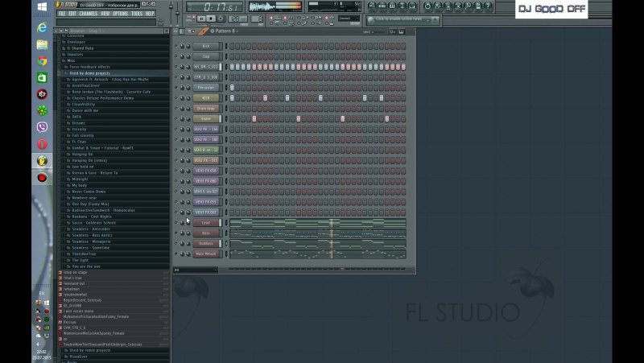The image size is (644, 363).
Task: Open Opera browser from taskbar
Action: [42, 144]
